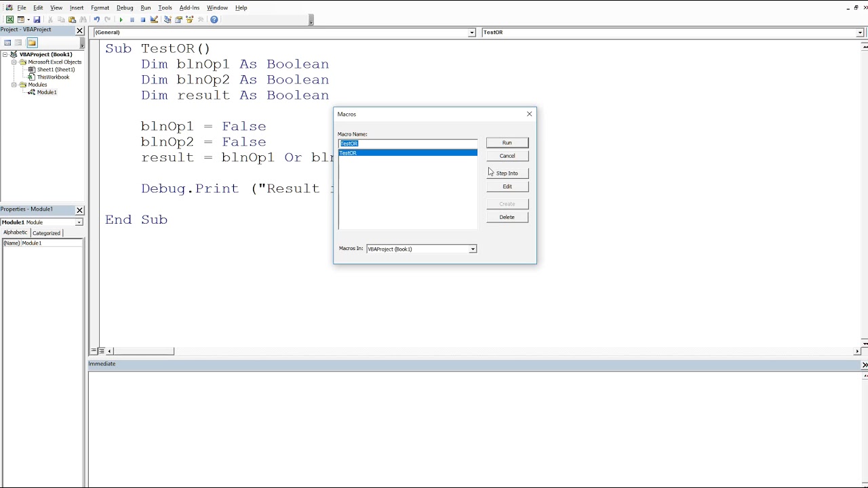Open the View menu
Viewport: 868px width, 488px height.
(56, 7)
